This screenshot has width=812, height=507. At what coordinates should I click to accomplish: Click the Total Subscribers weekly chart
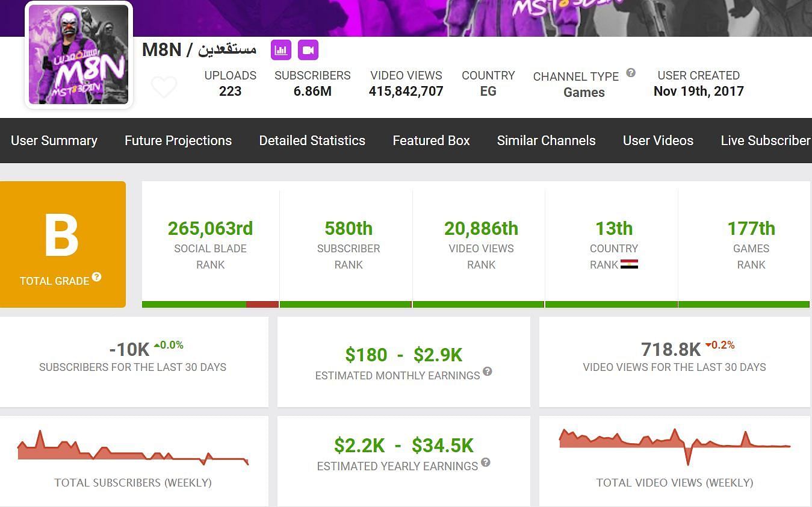tap(133, 449)
